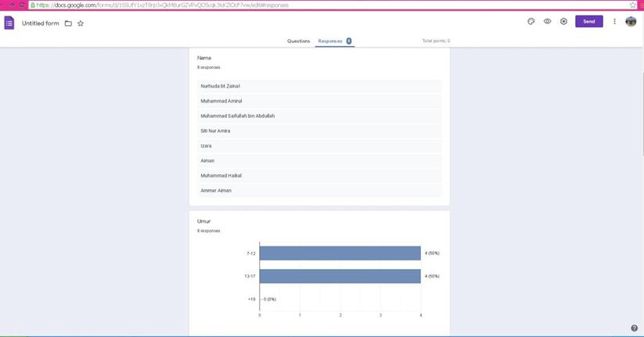This screenshot has height=337, width=644.
Task: Click the 13-17 bar in Umur chart
Action: pos(340,276)
